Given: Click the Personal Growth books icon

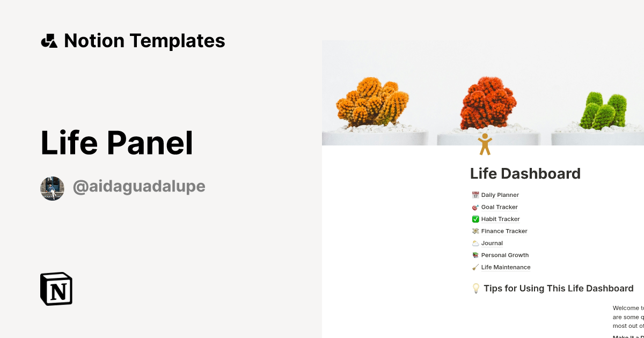Looking at the screenshot, I should pos(475,255).
